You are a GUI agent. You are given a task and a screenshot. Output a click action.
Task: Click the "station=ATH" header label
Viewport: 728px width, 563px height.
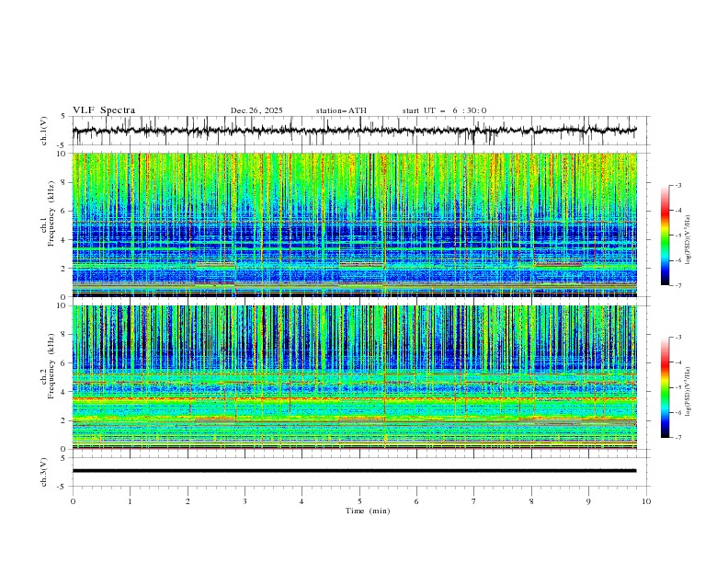[x=341, y=110]
